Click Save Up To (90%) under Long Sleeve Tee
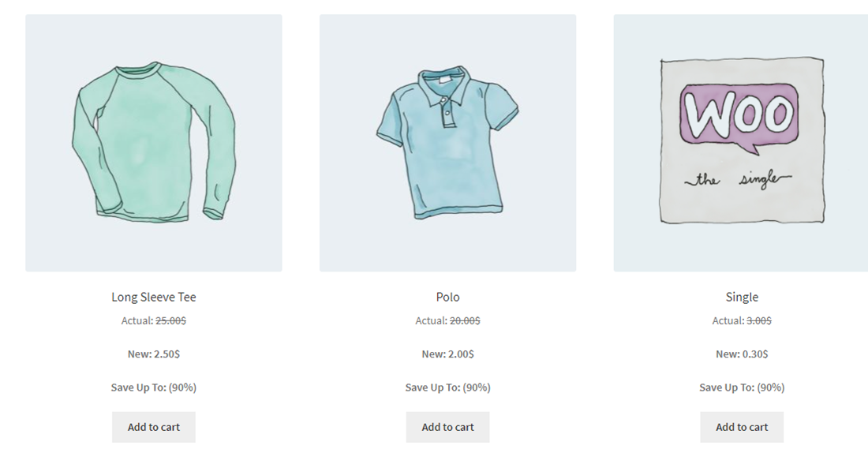The image size is (868, 453). [153, 387]
